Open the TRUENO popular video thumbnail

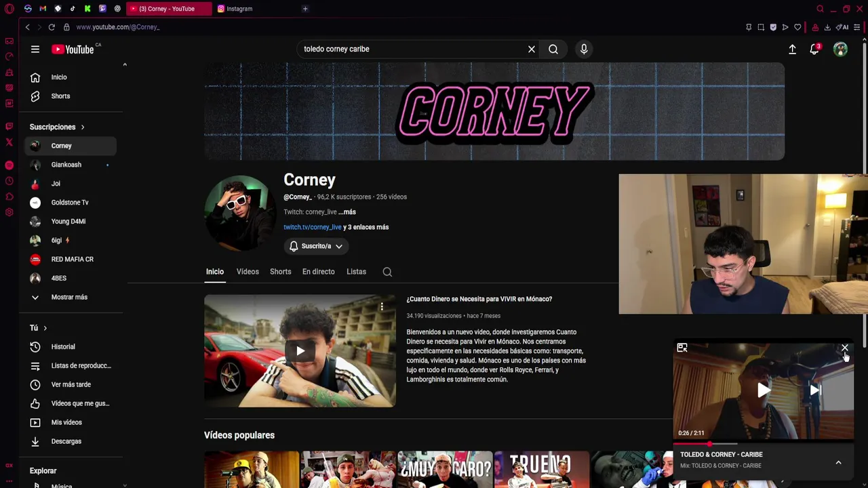click(541, 470)
